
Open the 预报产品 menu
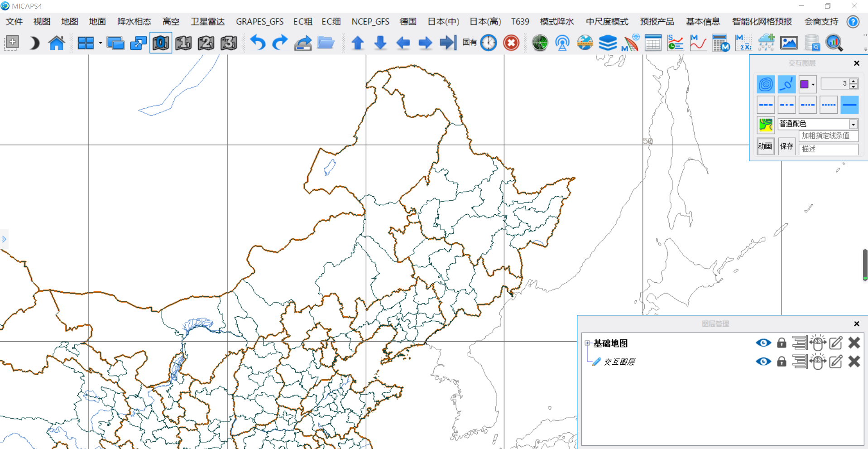(x=657, y=21)
